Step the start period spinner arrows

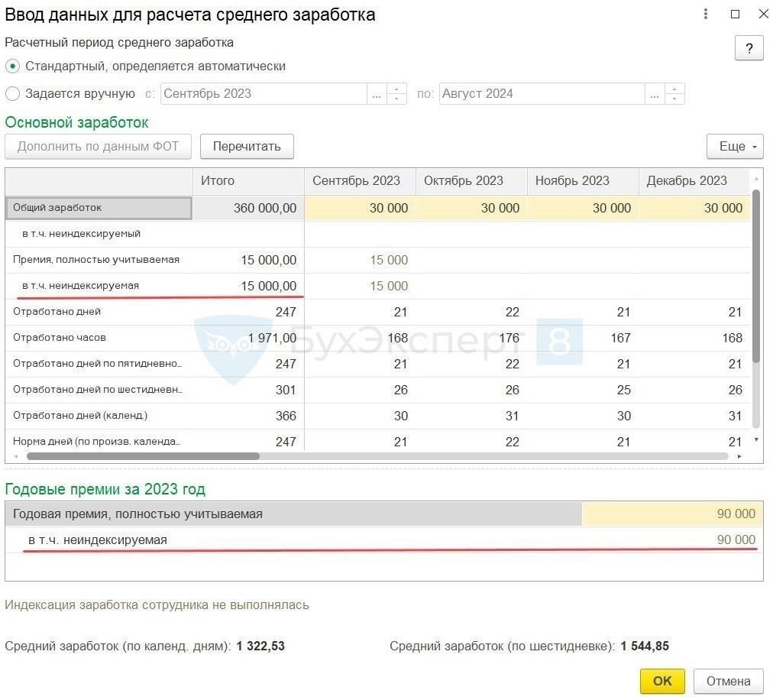(396, 94)
